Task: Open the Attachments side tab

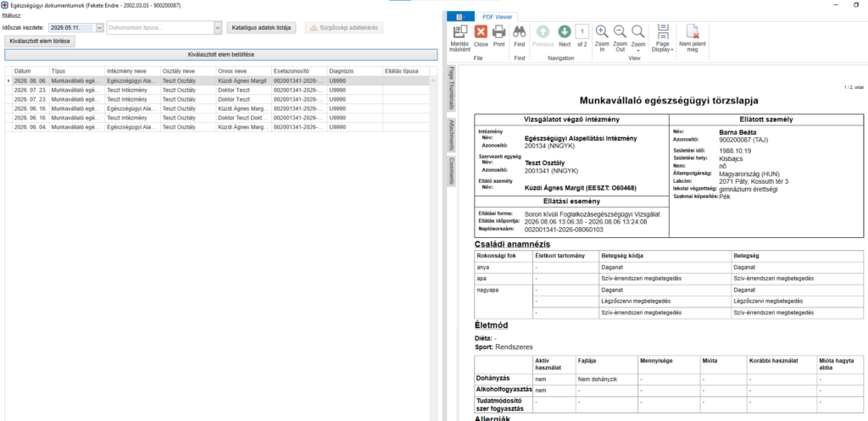Action: coord(451,135)
